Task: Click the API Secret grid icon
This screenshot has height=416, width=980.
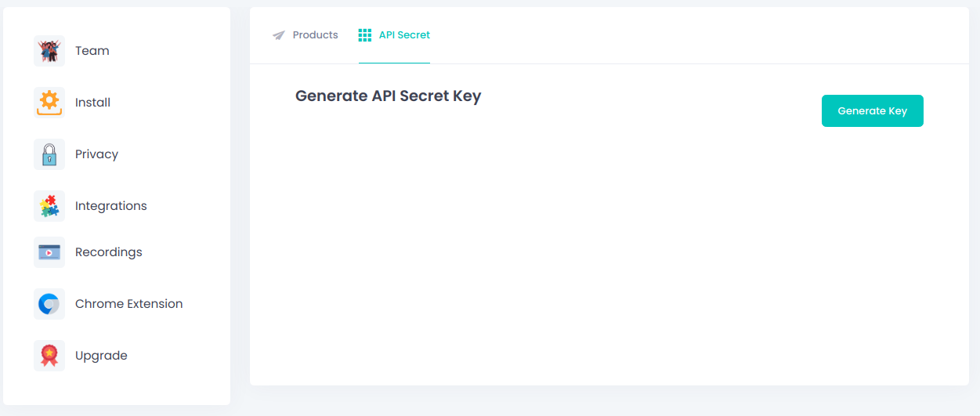Action: pos(365,35)
